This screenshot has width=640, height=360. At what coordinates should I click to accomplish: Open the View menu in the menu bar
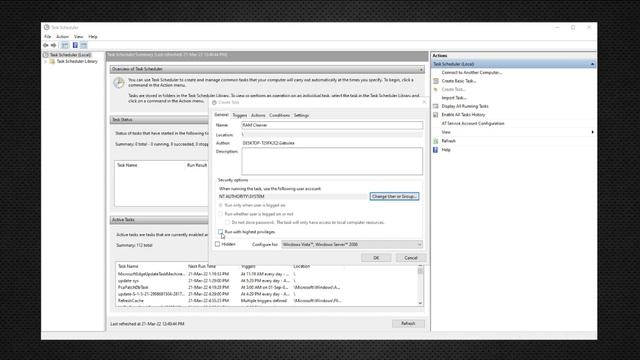coord(78,37)
